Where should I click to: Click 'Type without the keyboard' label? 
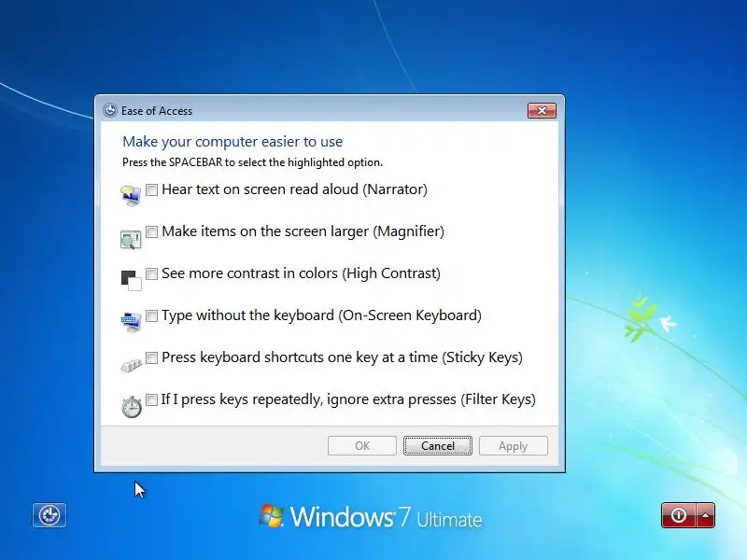tap(321, 315)
